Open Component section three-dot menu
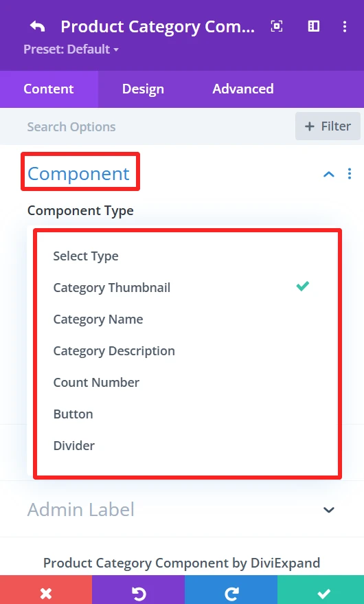The height and width of the screenshot is (604, 364). (x=350, y=174)
